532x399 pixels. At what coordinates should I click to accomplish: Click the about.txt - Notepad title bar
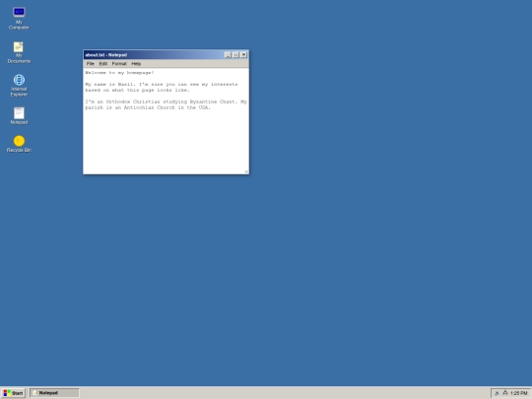pyautogui.click(x=166, y=55)
